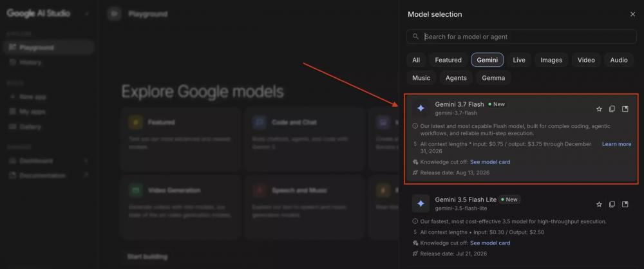Image resolution: width=644 pixels, height=269 pixels.
Task: Copy the gemini-3.7-flash model ID
Action: pyautogui.click(x=612, y=109)
